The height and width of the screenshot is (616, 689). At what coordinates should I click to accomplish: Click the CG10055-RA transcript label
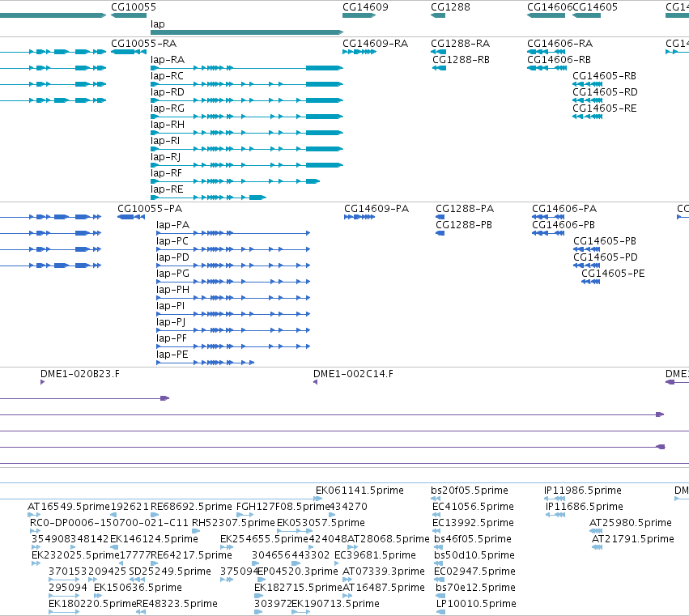(x=143, y=44)
